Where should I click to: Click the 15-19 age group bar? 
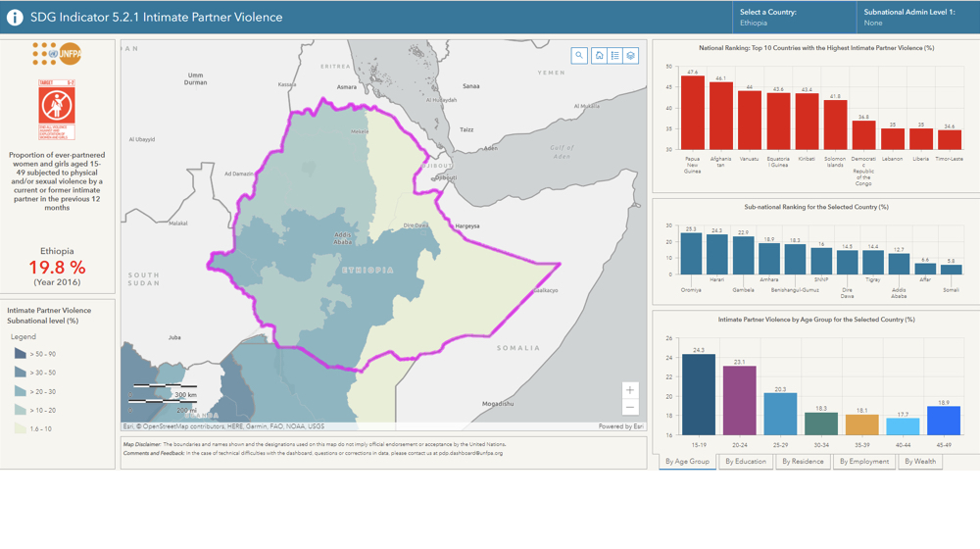698,394
